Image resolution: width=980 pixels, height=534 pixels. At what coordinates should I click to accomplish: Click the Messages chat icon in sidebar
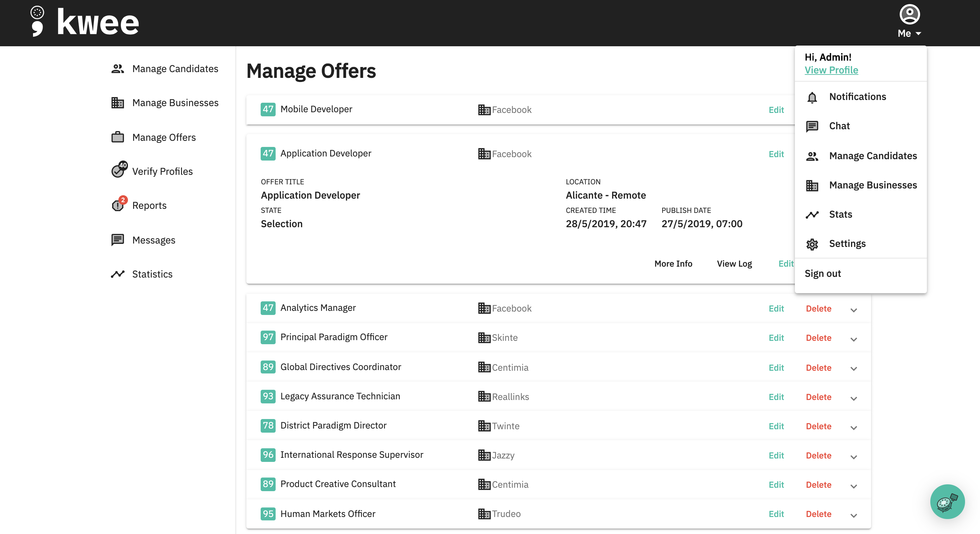coord(117,240)
